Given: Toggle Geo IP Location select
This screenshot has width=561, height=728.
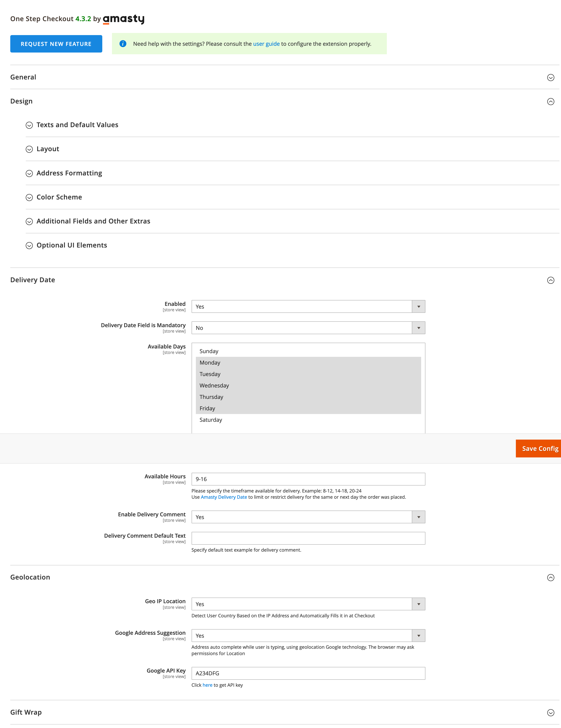Looking at the screenshot, I should tap(308, 604).
